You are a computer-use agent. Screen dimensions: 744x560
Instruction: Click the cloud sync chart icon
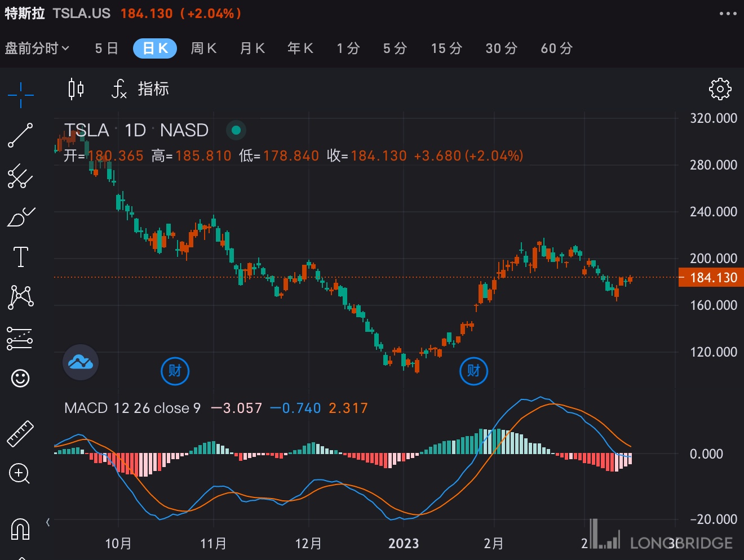tap(81, 362)
